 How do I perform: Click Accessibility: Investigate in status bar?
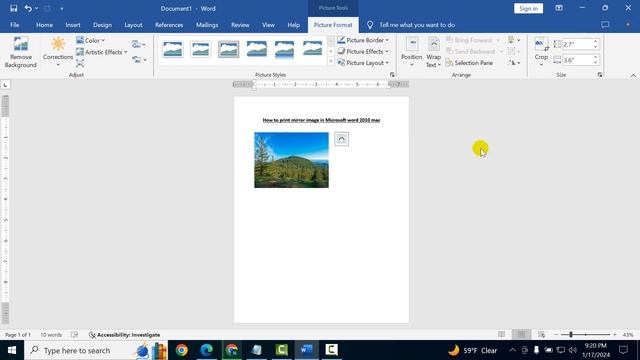click(x=124, y=335)
